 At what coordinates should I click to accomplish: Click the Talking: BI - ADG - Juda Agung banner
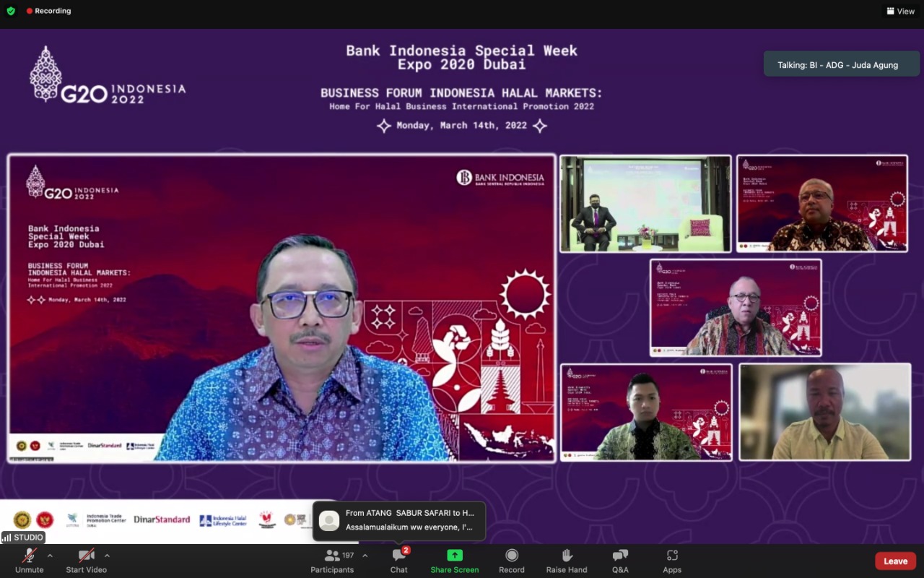[x=841, y=64]
